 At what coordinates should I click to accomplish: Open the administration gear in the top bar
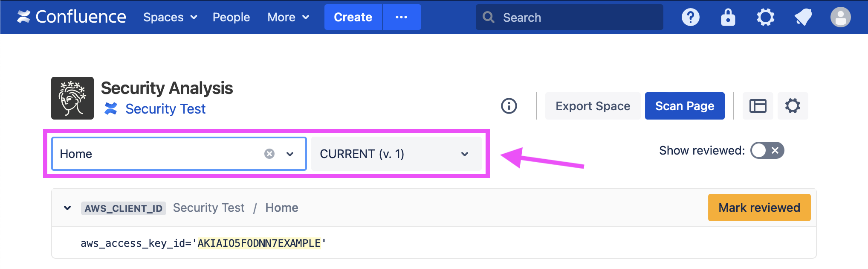(765, 18)
